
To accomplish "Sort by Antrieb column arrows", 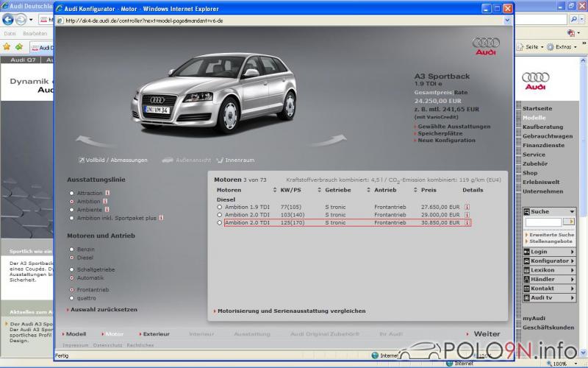I will point(415,190).
